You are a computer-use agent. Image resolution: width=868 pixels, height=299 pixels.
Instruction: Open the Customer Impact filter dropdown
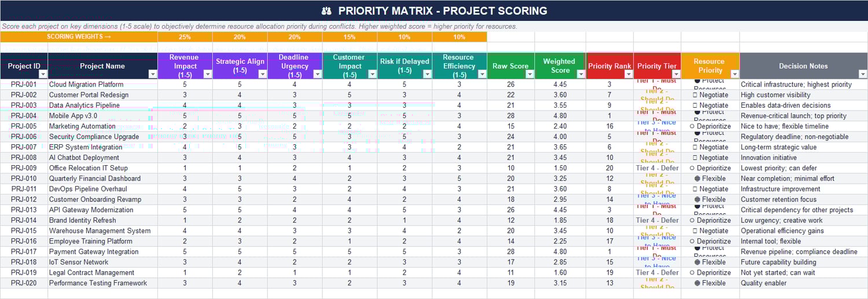click(x=372, y=74)
